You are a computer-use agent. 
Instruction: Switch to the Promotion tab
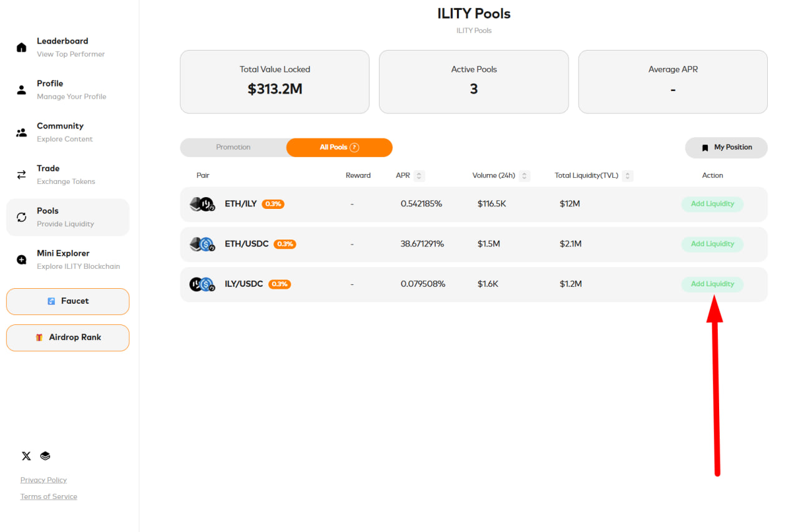[233, 147]
